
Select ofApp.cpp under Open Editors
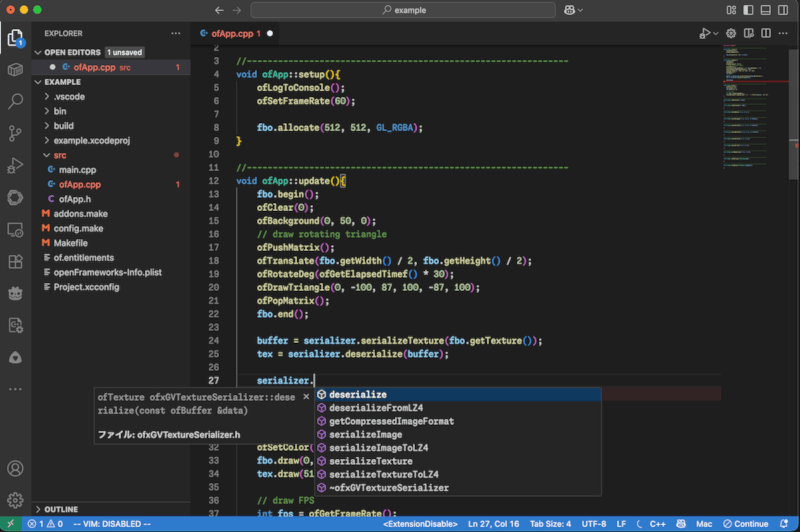(x=111, y=67)
